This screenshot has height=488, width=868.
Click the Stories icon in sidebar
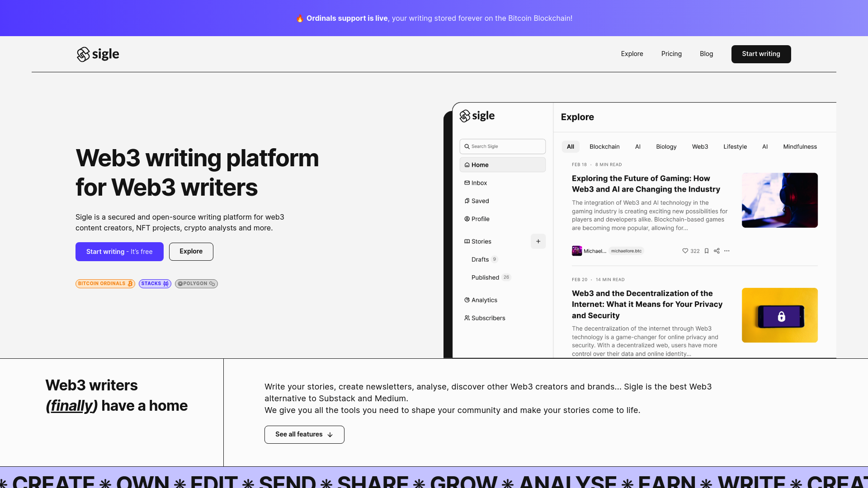pos(467,241)
